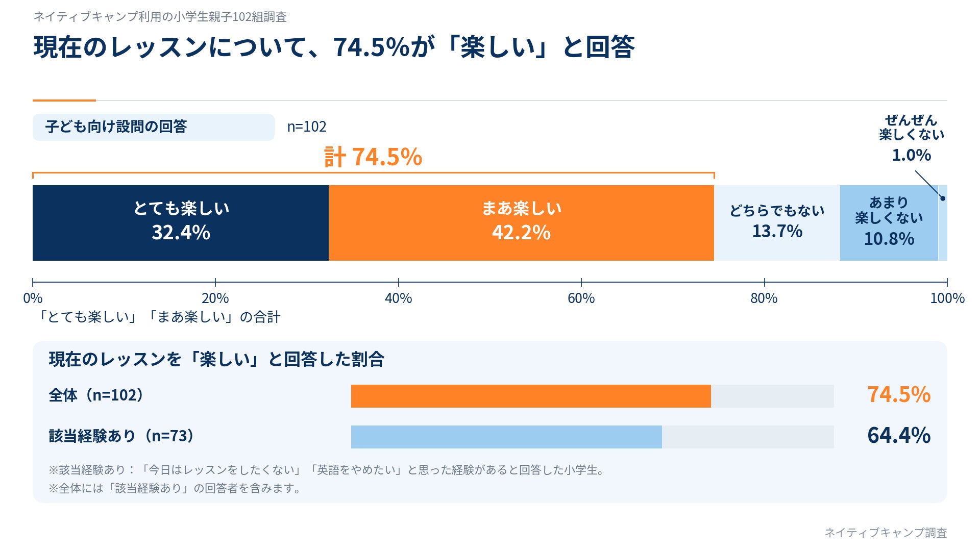This screenshot has width=980, height=551.
Task: Select the どちらでもない 13.7% segment
Action: [x=777, y=223]
